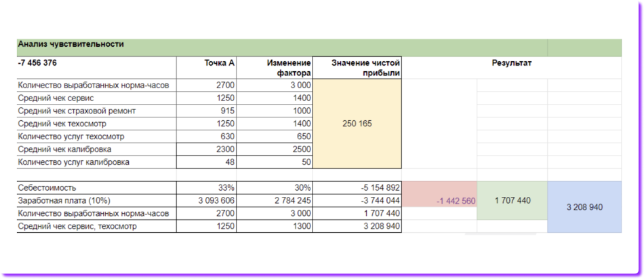
Task: Click the value 630 cell
Action: [x=206, y=136]
